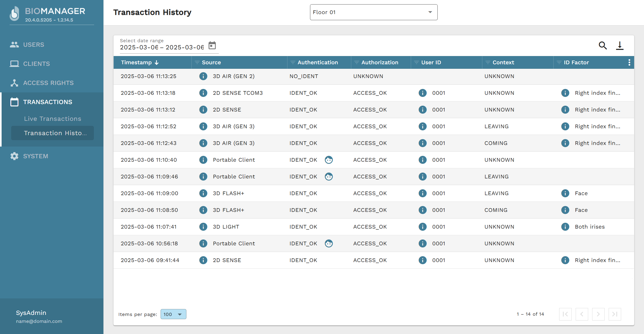Open user info icon in 11:07:41 row
This screenshot has height=334, width=644.
pyautogui.click(x=422, y=227)
